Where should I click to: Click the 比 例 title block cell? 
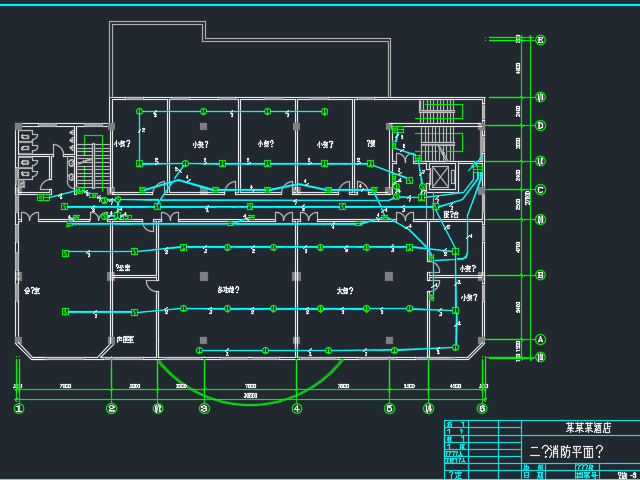pos(532,467)
